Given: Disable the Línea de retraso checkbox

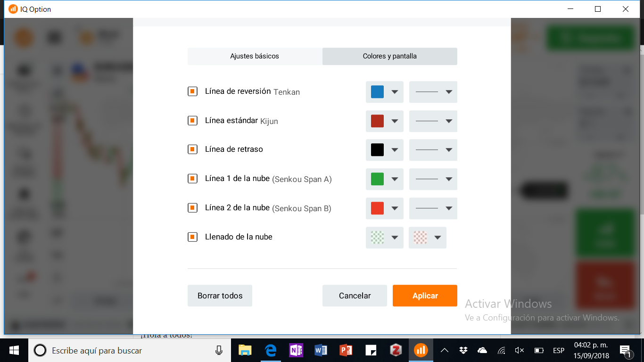Looking at the screenshot, I should click(192, 149).
